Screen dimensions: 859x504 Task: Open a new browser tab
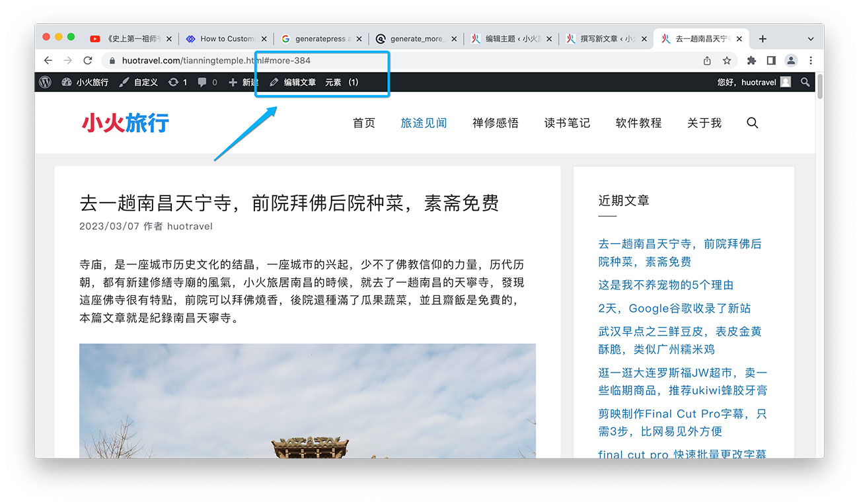(x=763, y=39)
